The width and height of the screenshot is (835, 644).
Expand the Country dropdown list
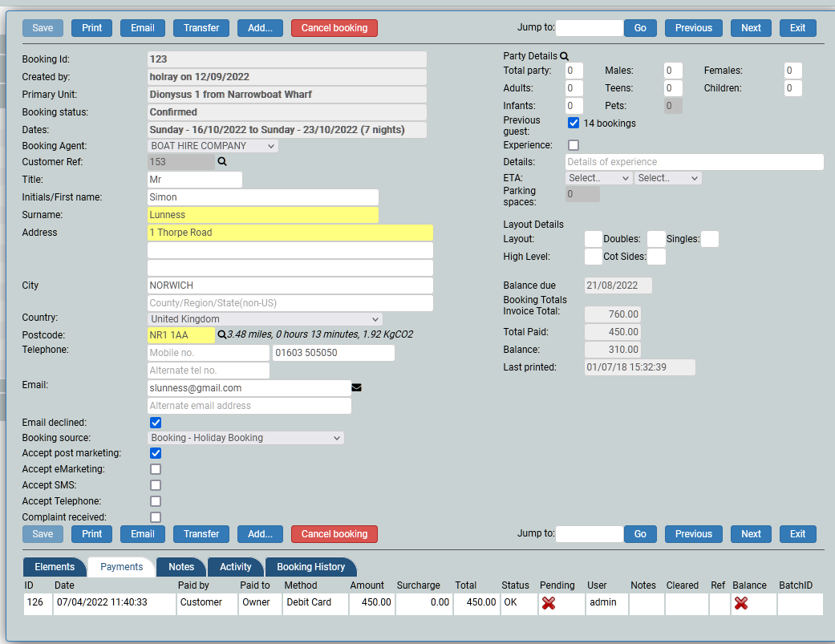(x=265, y=319)
